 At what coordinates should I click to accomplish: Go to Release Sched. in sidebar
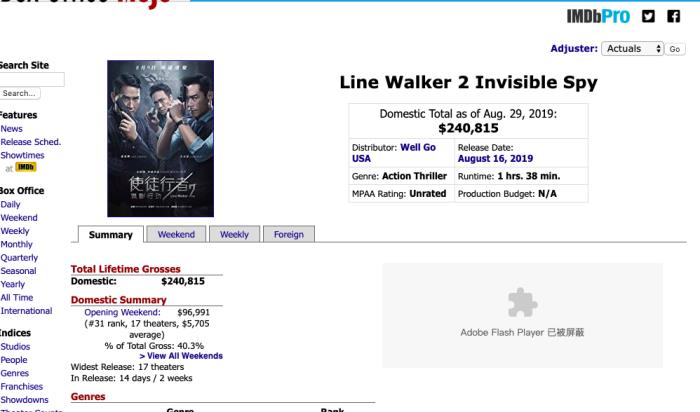click(x=31, y=142)
